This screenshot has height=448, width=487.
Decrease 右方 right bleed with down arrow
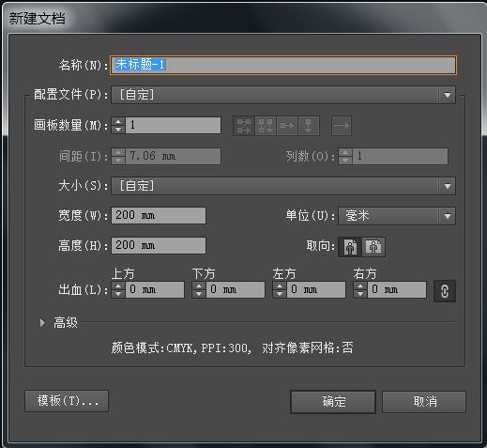[x=360, y=294]
